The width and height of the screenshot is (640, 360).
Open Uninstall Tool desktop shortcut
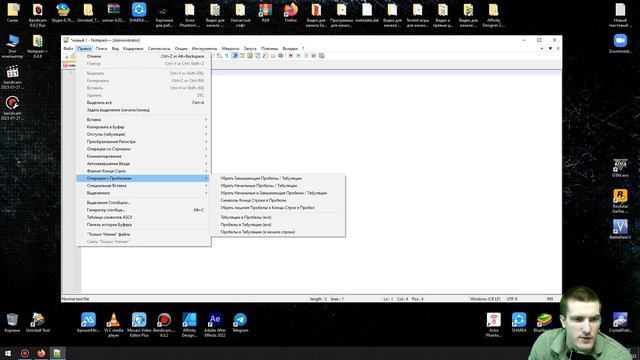tap(38, 322)
